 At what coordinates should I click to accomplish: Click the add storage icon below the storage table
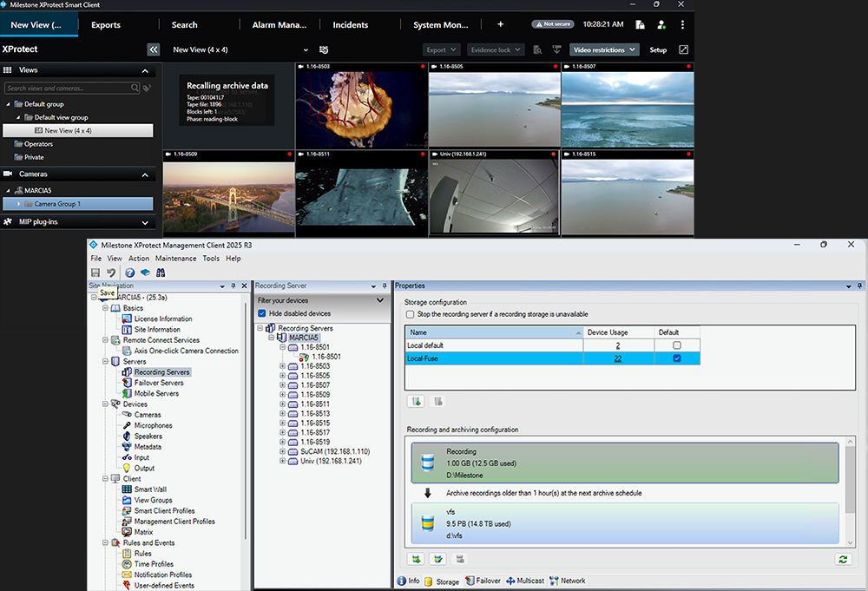pyautogui.click(x=416, y=402)
